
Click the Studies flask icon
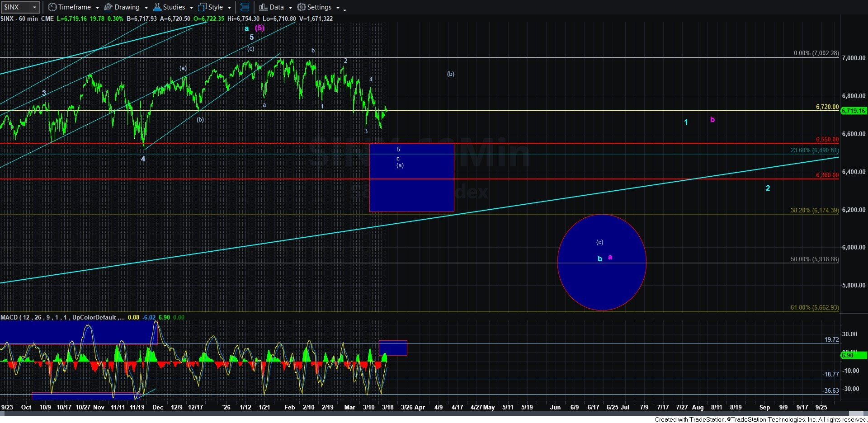pyautogui.click(x=157, y=7)
